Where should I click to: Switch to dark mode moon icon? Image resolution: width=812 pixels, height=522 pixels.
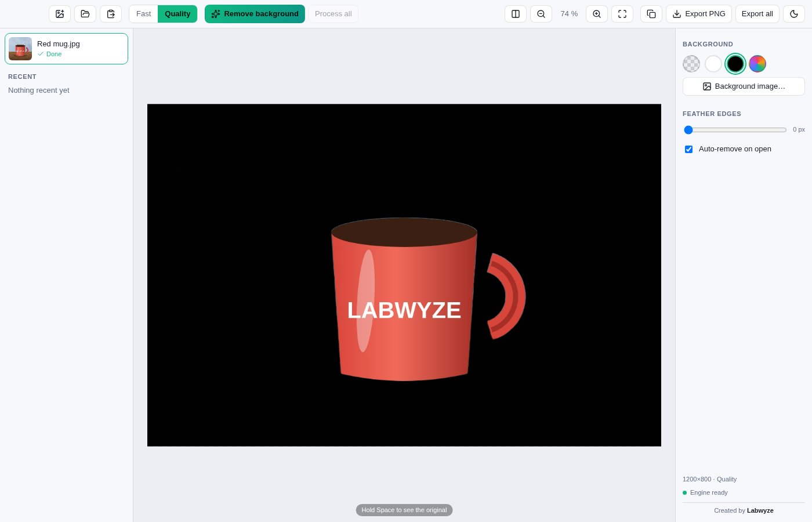[x=794, y=14]
